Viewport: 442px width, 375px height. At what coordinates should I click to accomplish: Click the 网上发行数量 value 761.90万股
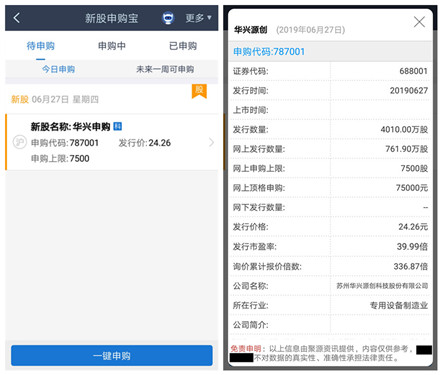point(406,149)
